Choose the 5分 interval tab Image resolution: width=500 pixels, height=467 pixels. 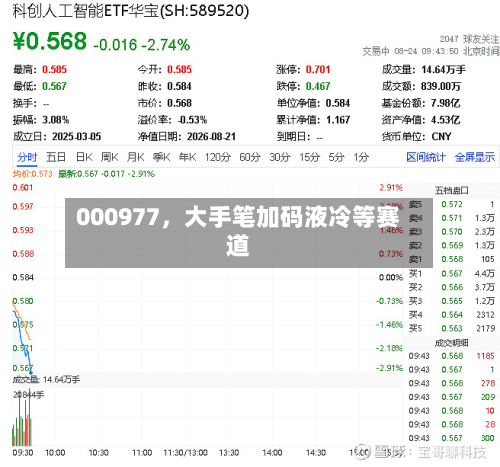336,157
